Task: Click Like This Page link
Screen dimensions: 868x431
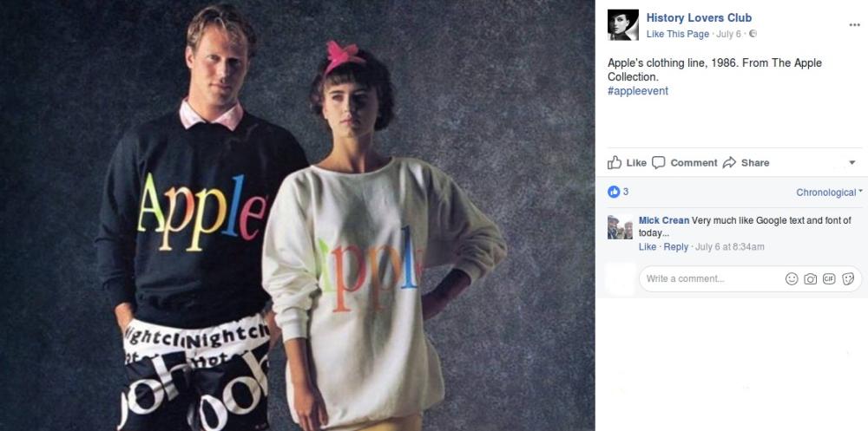Action: click(x=678, y=34)
